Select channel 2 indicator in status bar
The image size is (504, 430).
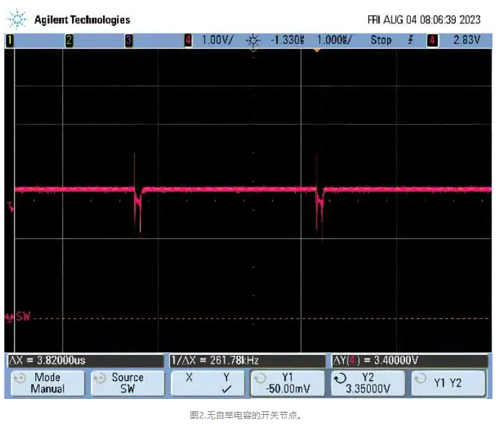click(x=69, y=40)
